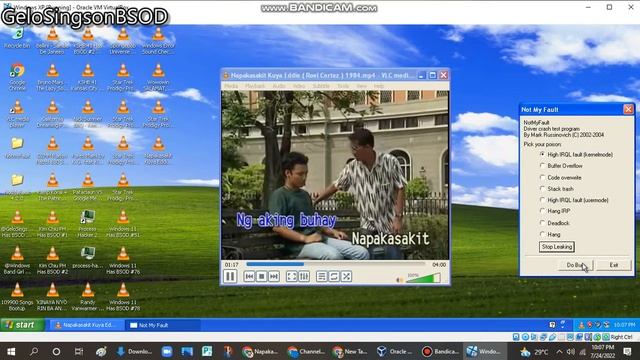Toggle VLC fullscreen mode
Viewport: 640px width, 360px height.
291,276
